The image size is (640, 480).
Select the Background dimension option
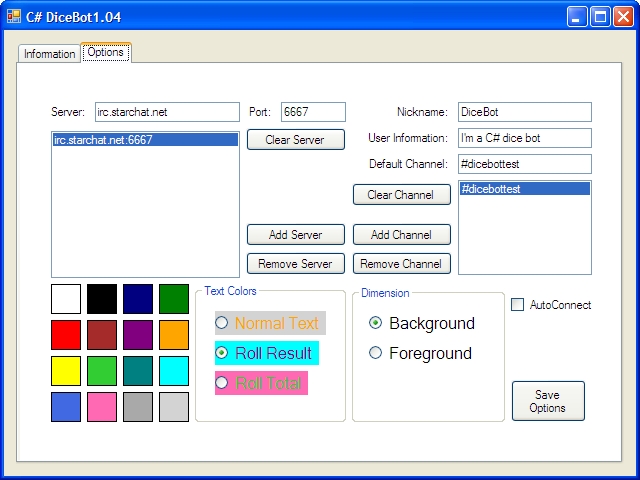tap(376, 323)
